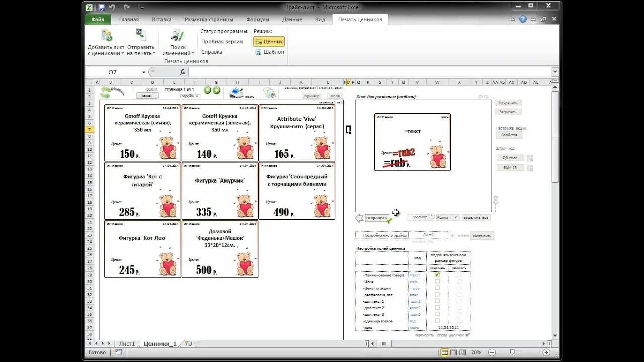The image size is (644, 362).
Task: Select Шаблон mode in ribbon
Action: coord(269,52)
